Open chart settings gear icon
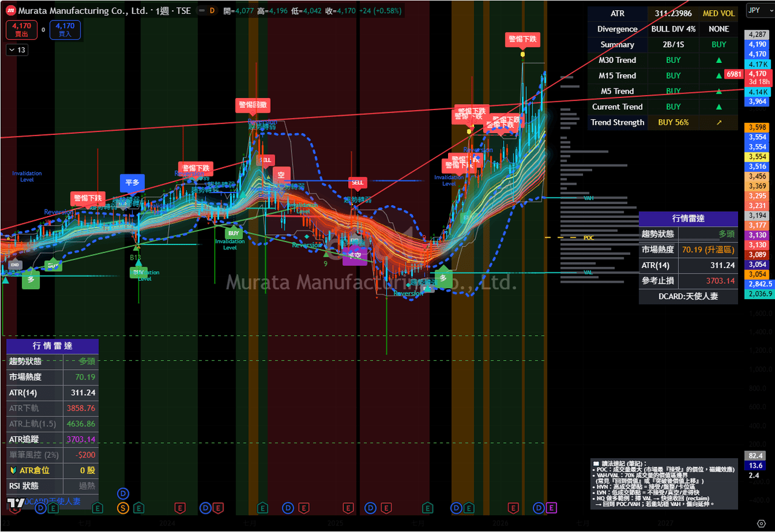 point(761,524)
